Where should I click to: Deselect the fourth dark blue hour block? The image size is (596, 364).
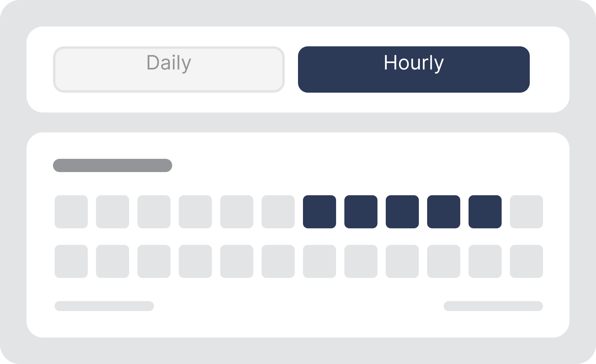tap(444, 212)
